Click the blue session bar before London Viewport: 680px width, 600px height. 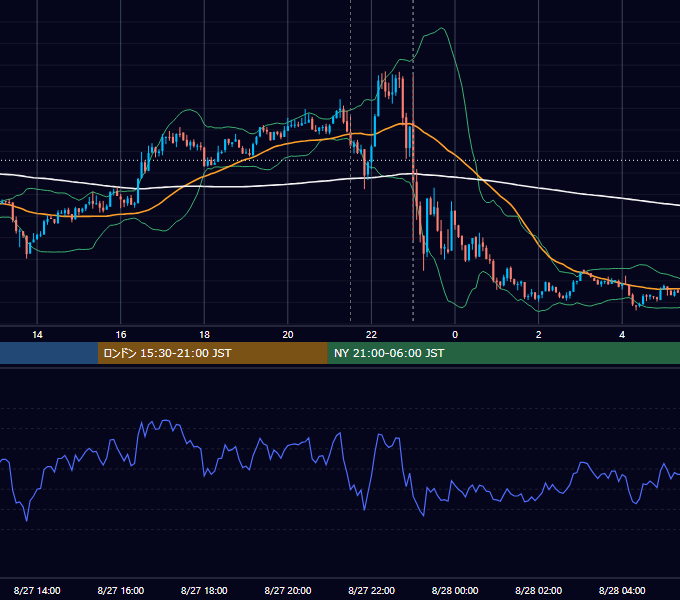[x=49, y=353]
